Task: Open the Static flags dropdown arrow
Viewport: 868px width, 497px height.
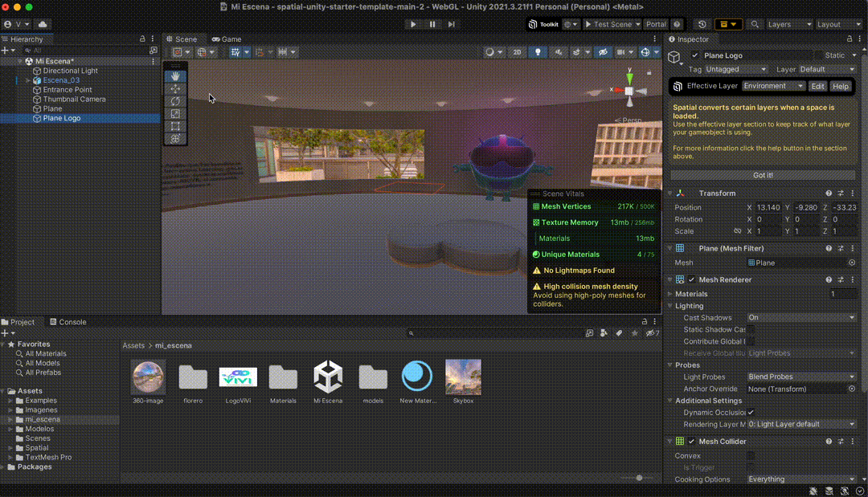Action: (x=854, y=55)
